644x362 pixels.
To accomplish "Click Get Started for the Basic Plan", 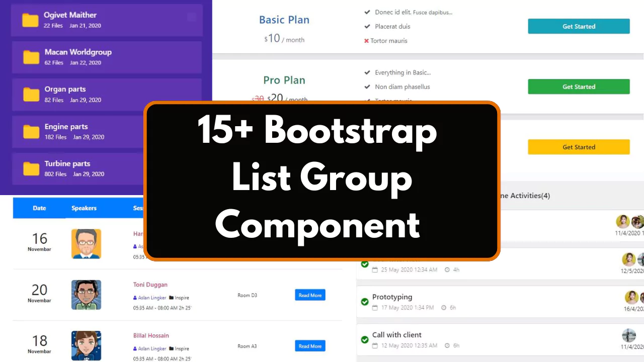I will [579, 26].
